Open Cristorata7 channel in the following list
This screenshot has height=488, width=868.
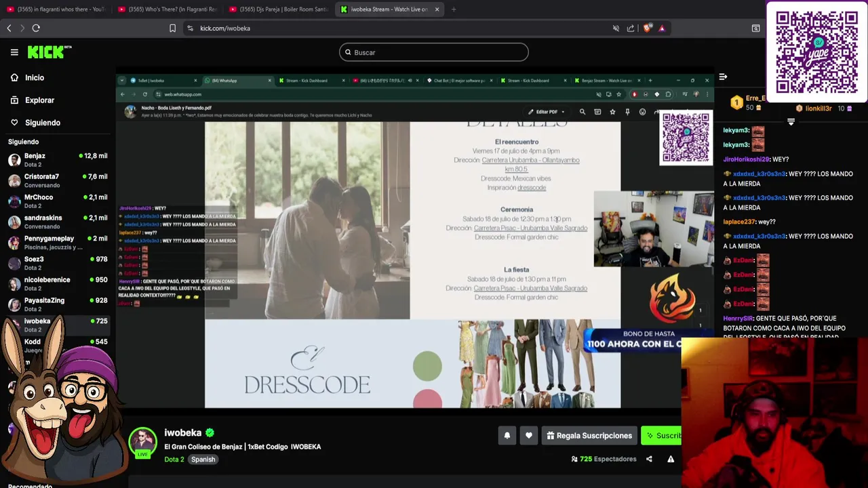pos(58,180)
